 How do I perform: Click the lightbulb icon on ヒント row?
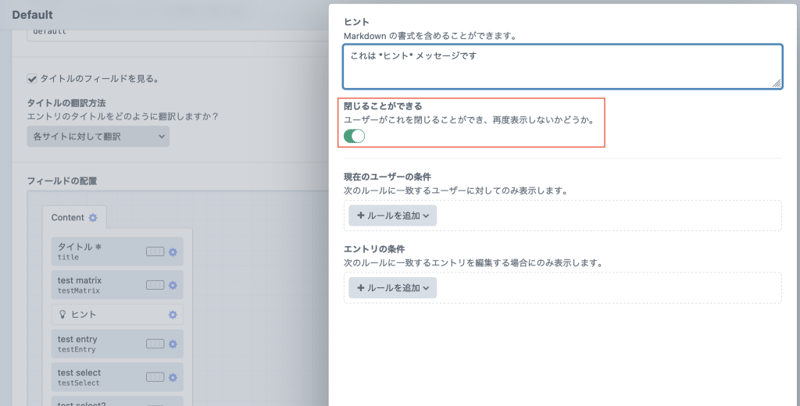pos(62,314)
